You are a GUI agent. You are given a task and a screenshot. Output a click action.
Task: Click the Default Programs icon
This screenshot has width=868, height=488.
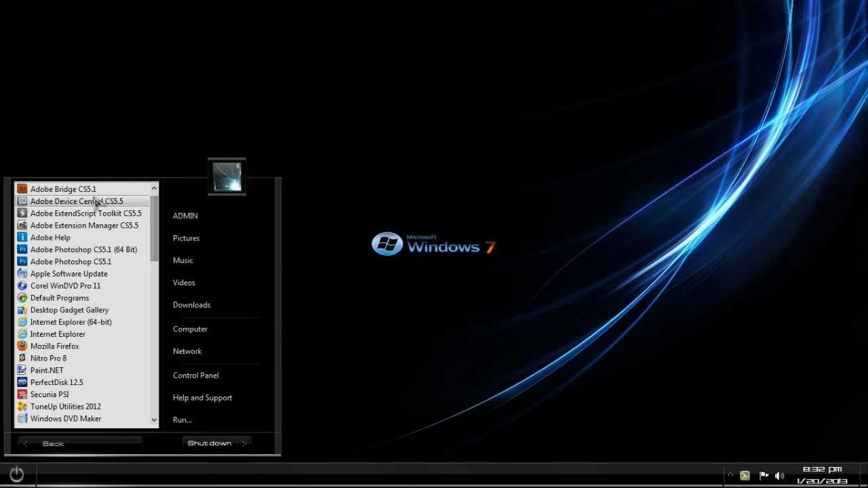(22, 298)
